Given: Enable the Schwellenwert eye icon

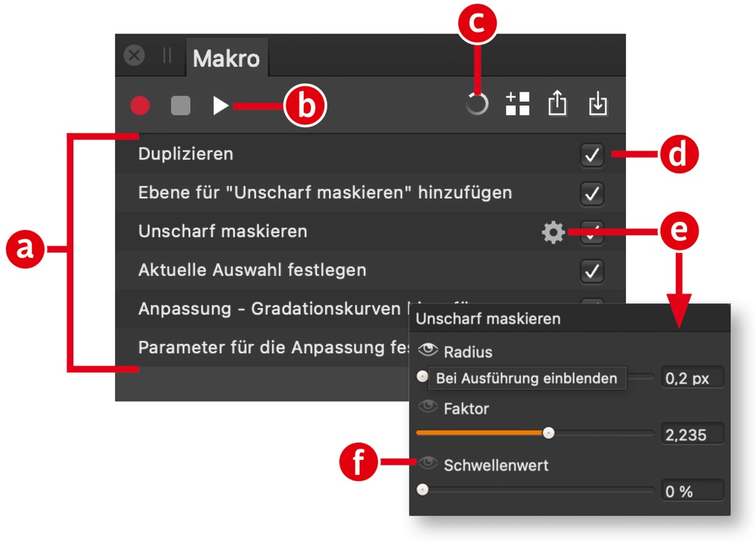Looking at the screenshot, I should (428, 463).
